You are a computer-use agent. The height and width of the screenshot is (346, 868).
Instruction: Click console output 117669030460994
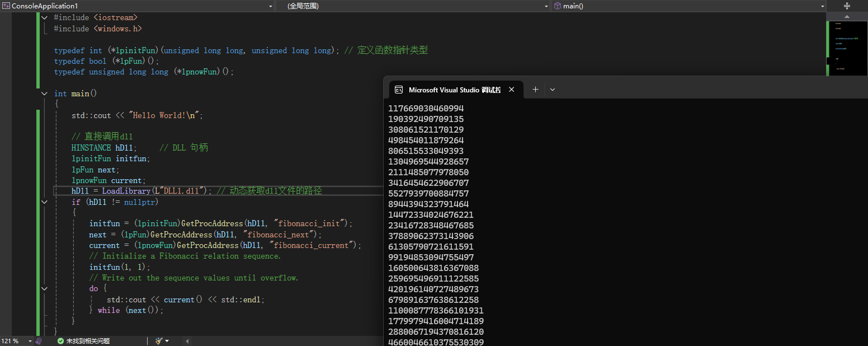point(426,108)
